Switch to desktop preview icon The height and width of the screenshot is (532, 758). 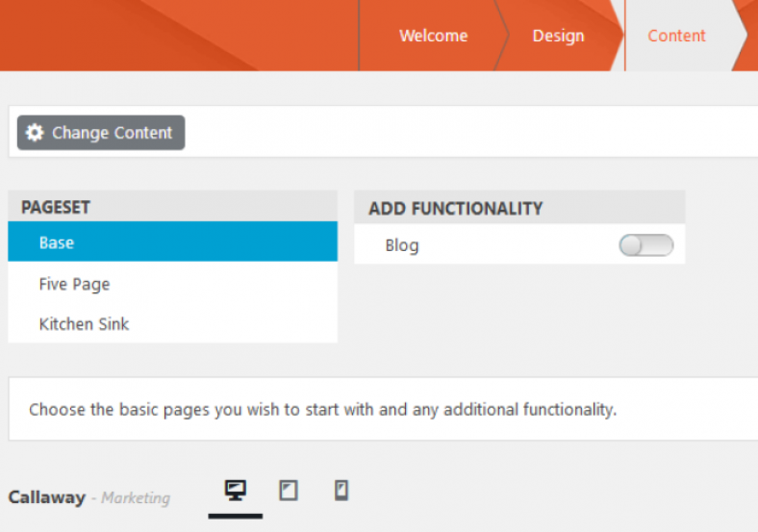click(236, 491)
